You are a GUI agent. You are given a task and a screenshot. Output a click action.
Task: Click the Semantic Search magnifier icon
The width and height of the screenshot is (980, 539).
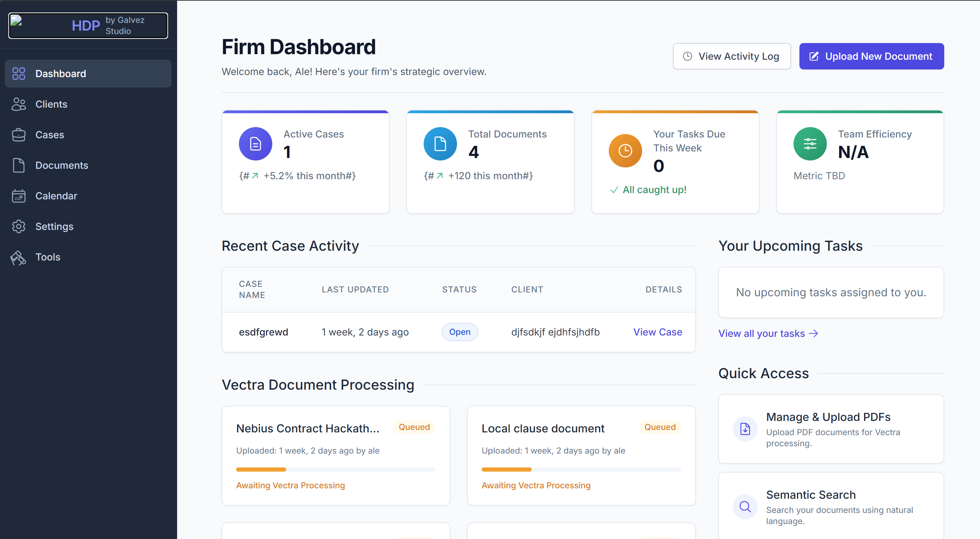click(745, 507)
